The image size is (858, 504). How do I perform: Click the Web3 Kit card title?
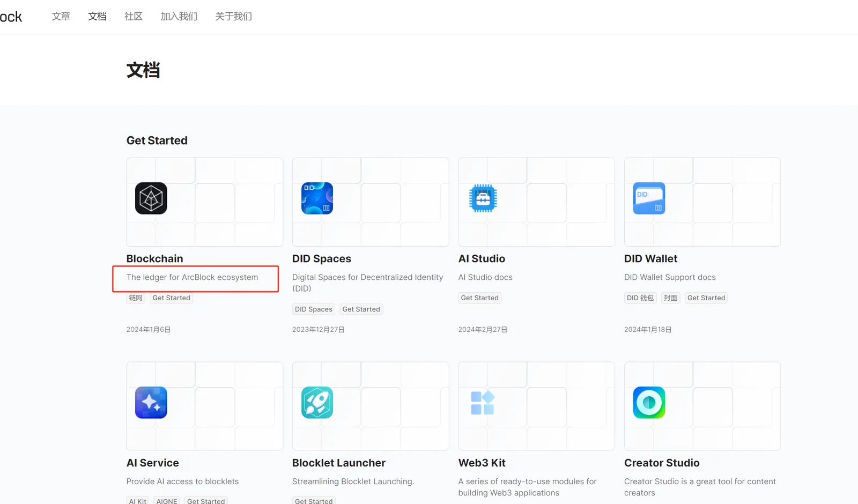482,463
